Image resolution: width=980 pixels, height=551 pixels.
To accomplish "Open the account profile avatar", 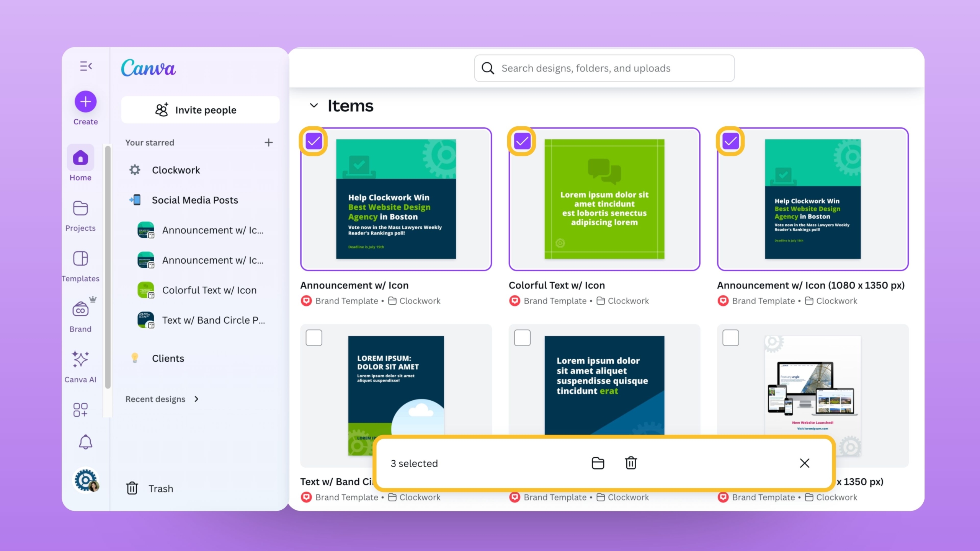I will coord(86,480).
